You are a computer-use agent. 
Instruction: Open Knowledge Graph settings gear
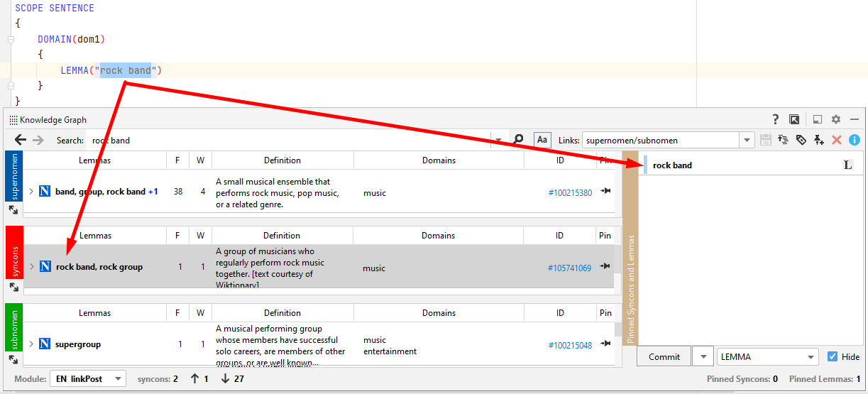click(x=836, y=120)
